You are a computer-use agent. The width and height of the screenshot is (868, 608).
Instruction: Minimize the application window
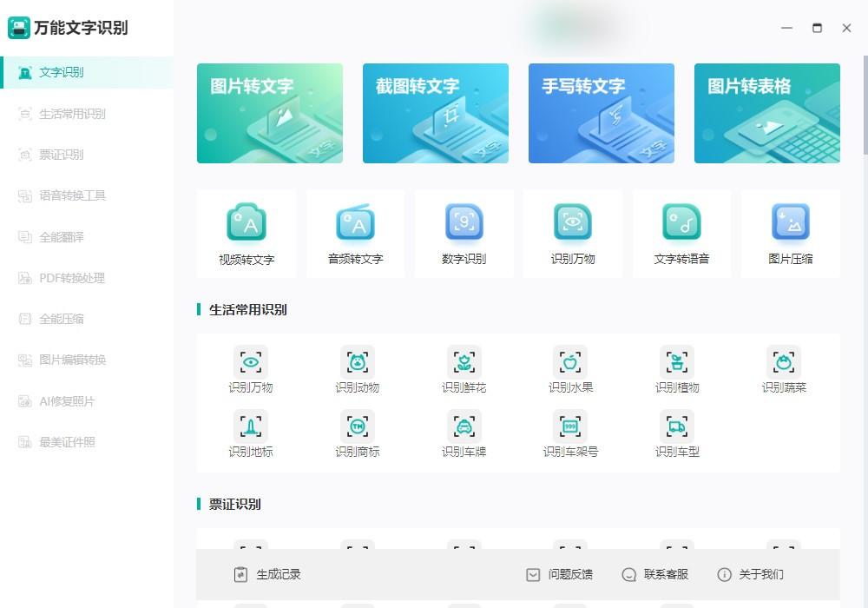click(x=786, y=28)
